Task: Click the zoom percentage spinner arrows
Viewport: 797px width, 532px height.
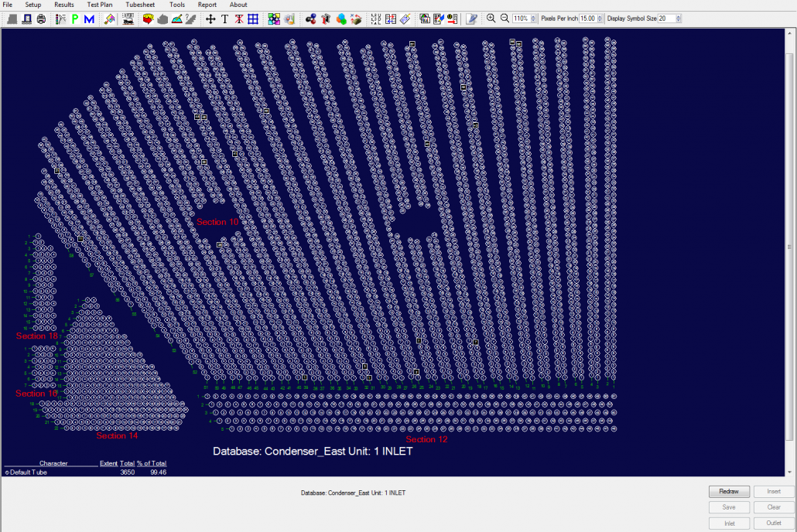Action: (535, 19)
